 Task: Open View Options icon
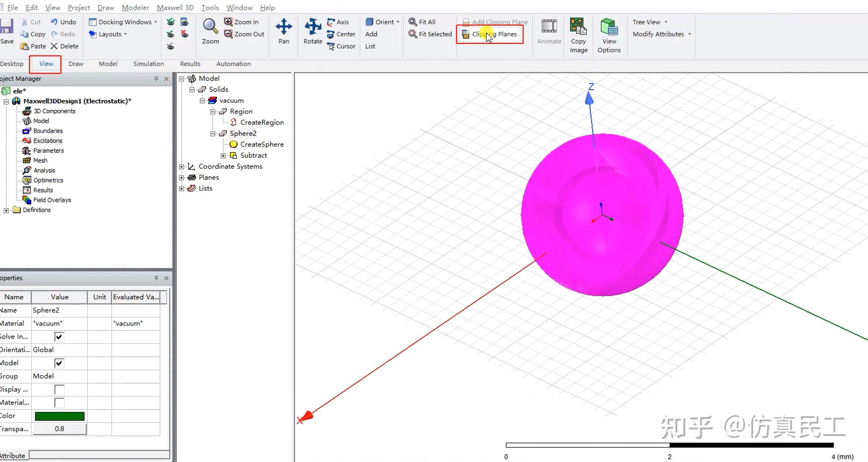(609, 26)
